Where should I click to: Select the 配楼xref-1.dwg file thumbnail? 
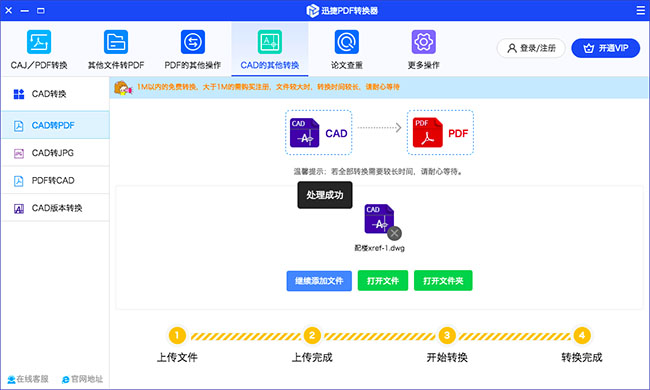379,219
